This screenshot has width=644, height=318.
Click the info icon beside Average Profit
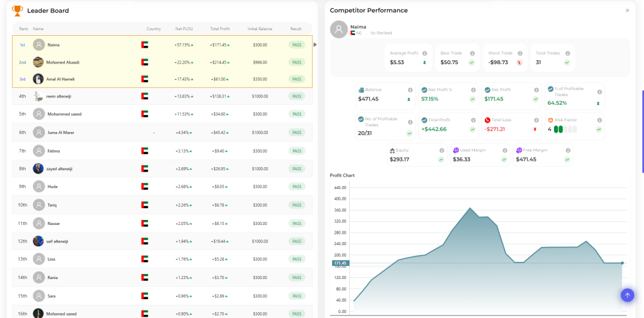[425, 53]
